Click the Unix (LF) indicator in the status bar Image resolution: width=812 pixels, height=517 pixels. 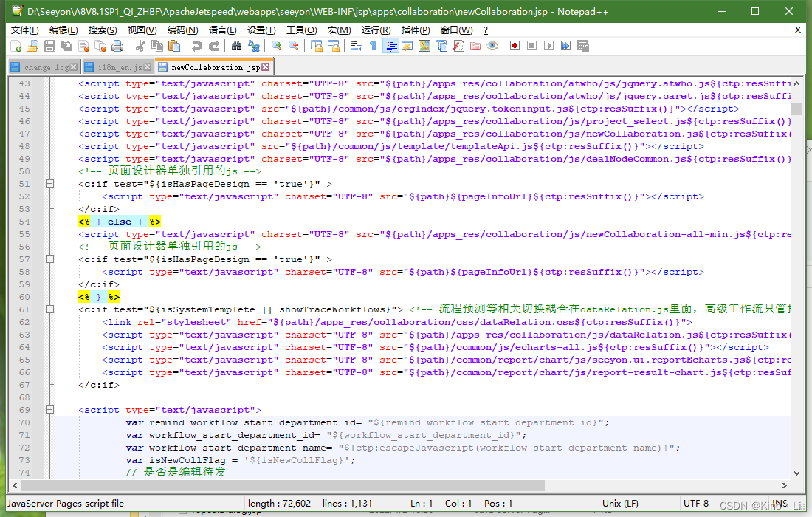(619, 503)
